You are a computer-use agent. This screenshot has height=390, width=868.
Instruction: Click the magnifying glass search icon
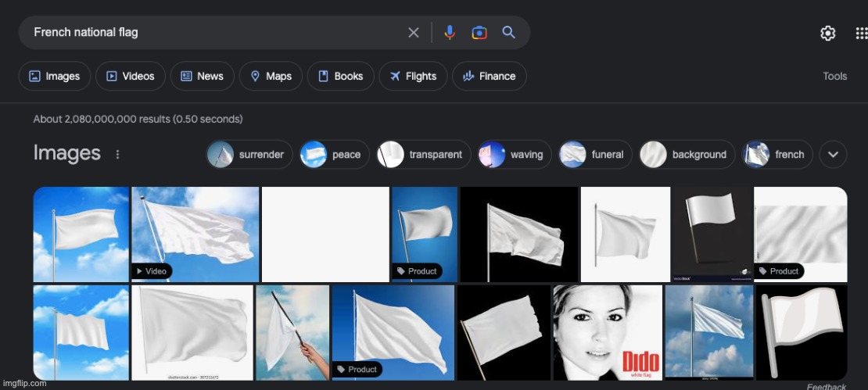coord(509,32)
